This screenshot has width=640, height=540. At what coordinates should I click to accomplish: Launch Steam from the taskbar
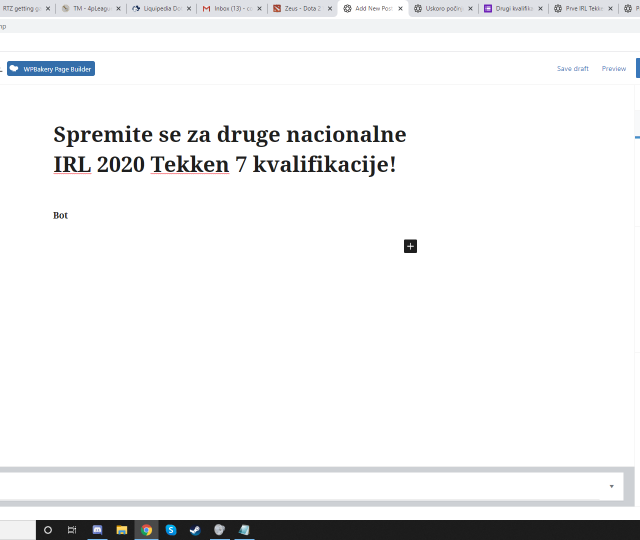coord(195,530)
